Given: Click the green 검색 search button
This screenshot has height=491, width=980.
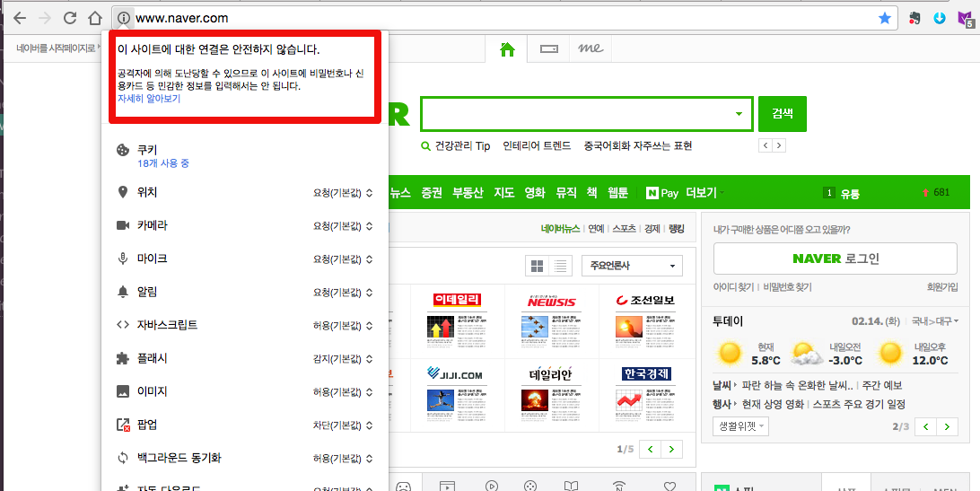Looking at the screenshot, I should coord(783,114).
